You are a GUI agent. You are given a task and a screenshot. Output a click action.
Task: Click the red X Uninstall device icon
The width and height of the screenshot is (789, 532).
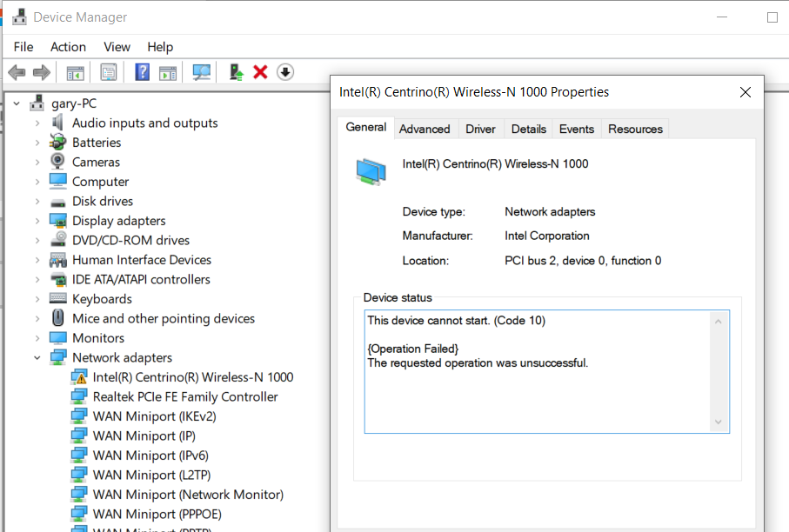(260, 72)
